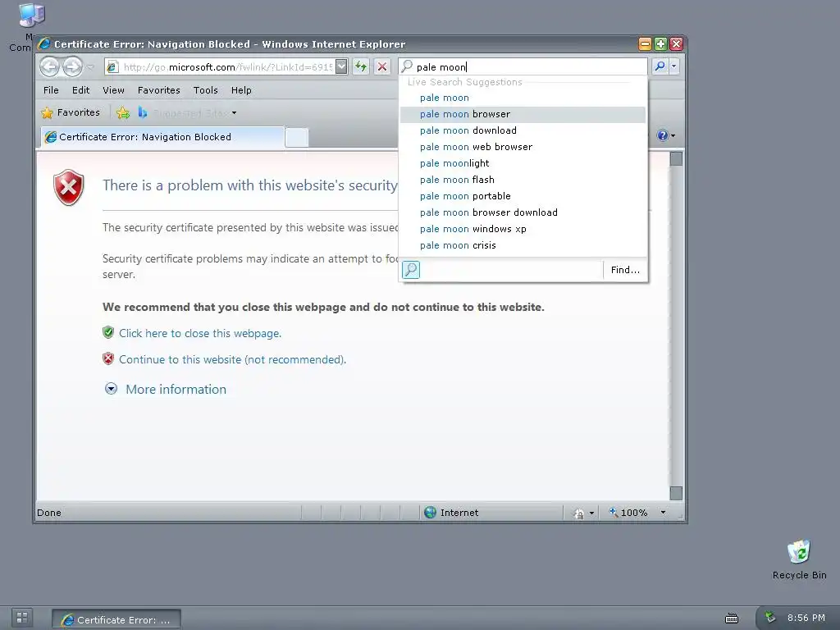840x630 pixels.
Task: Open the Favorites menu
Action: point(158,90)
